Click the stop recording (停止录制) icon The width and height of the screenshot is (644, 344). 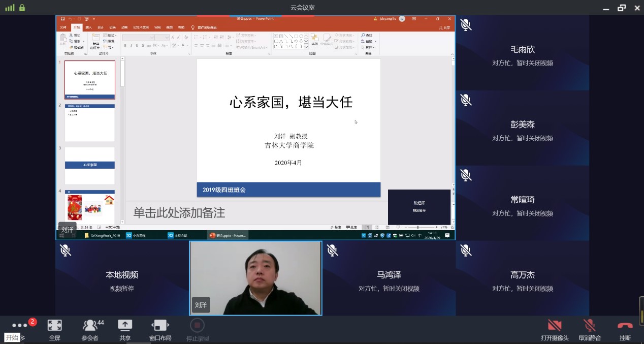coord(197,325)
